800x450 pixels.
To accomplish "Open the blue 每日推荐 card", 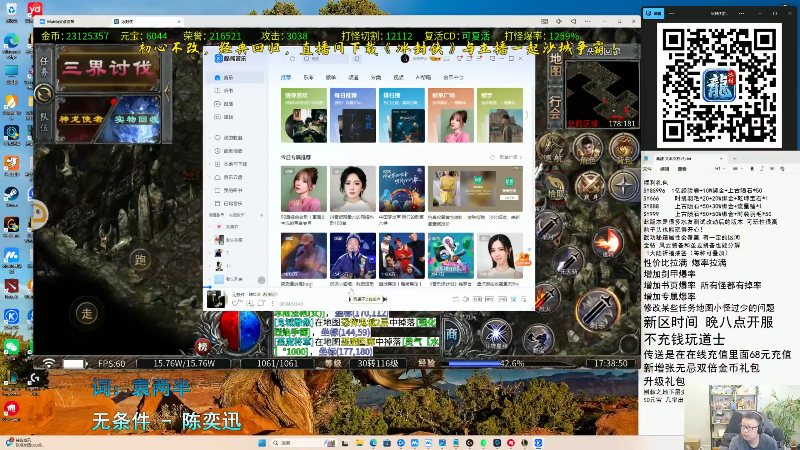I will click(x=353, y=115).
